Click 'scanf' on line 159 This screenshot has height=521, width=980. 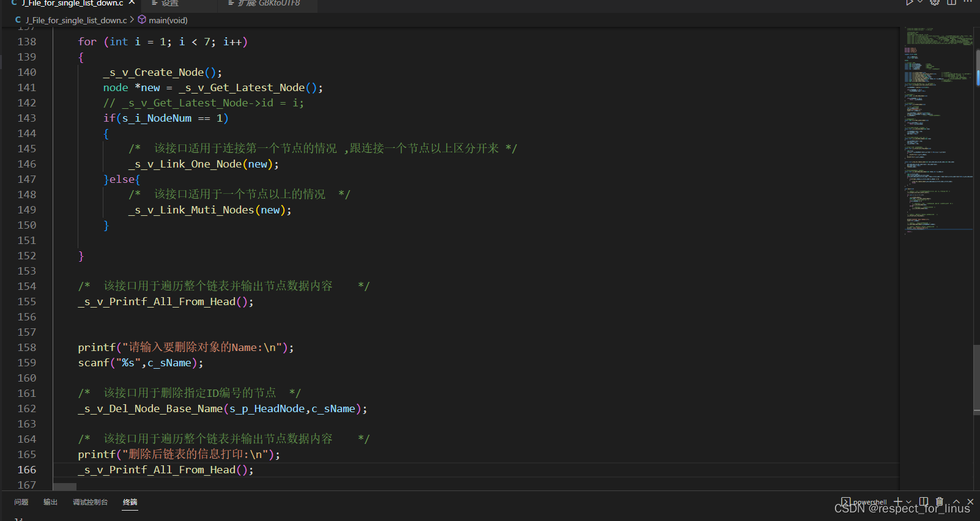pos(94,363)
